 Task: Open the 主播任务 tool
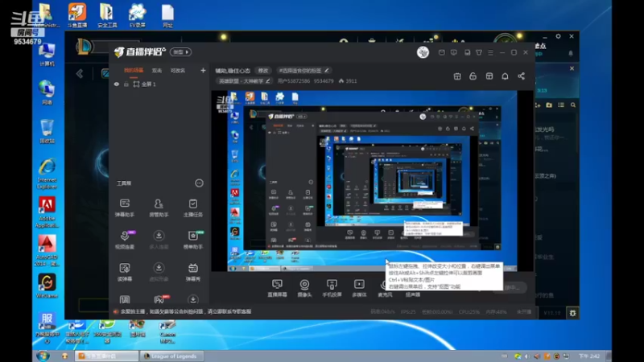pos(192,208)
